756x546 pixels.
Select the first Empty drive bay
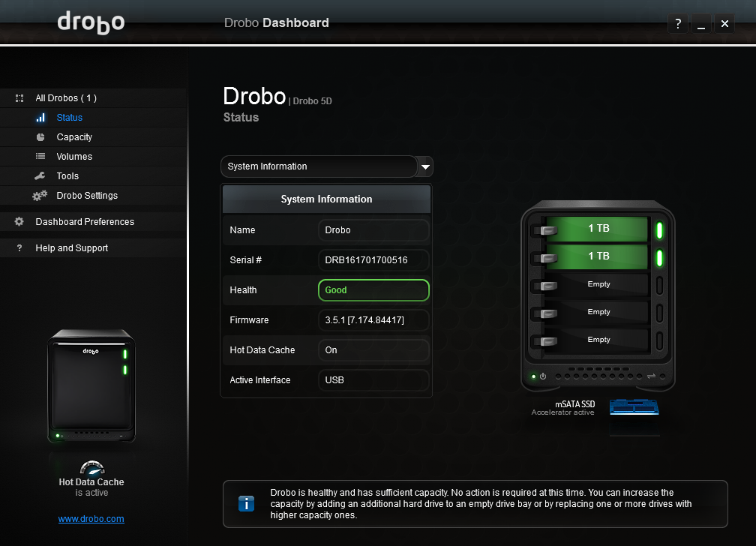(598, 284)
